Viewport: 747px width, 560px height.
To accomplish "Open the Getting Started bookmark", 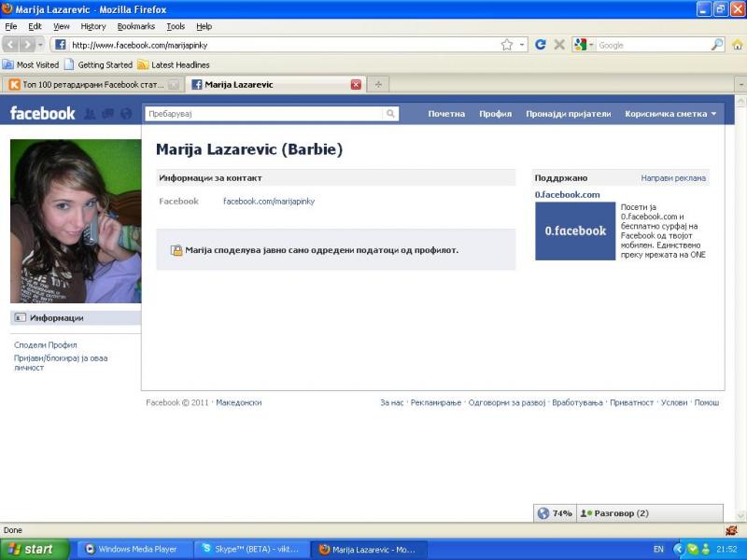I will coord(99,64).
